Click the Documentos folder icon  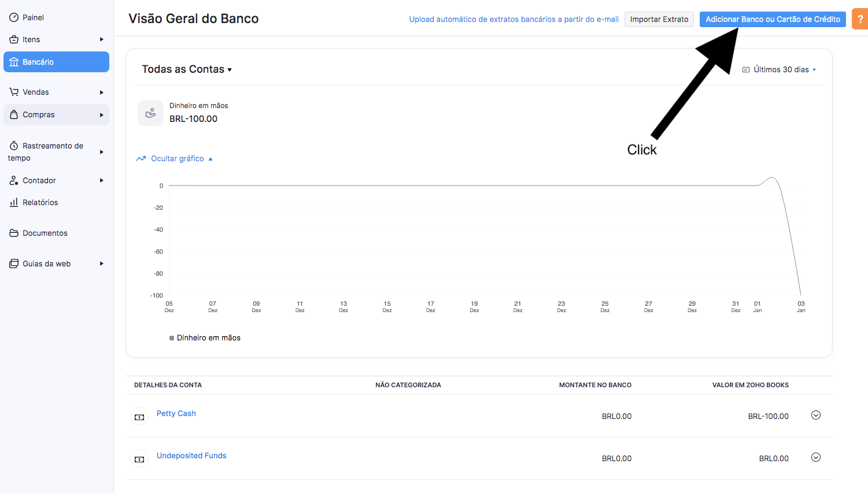[x=14, y=233]
